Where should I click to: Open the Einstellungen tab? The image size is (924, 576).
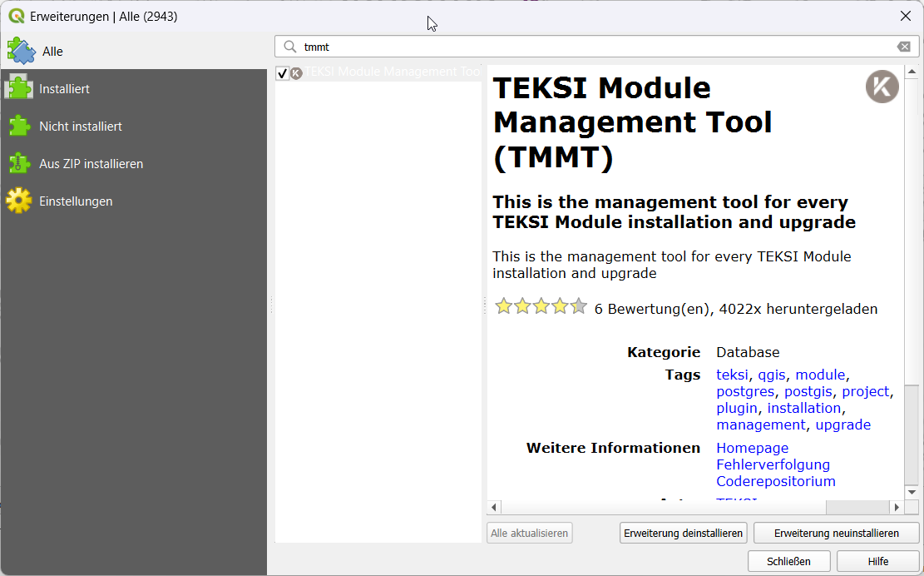point(134,201)
